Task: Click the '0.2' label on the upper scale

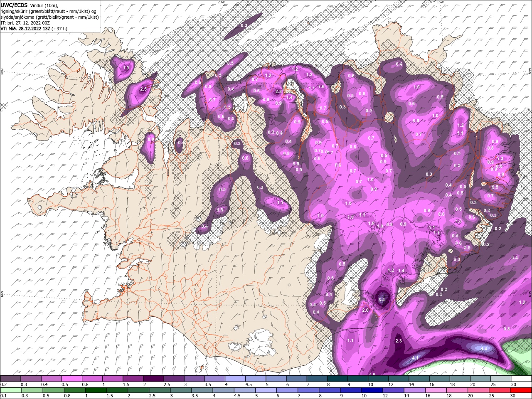Action: (x=3, y=384)
